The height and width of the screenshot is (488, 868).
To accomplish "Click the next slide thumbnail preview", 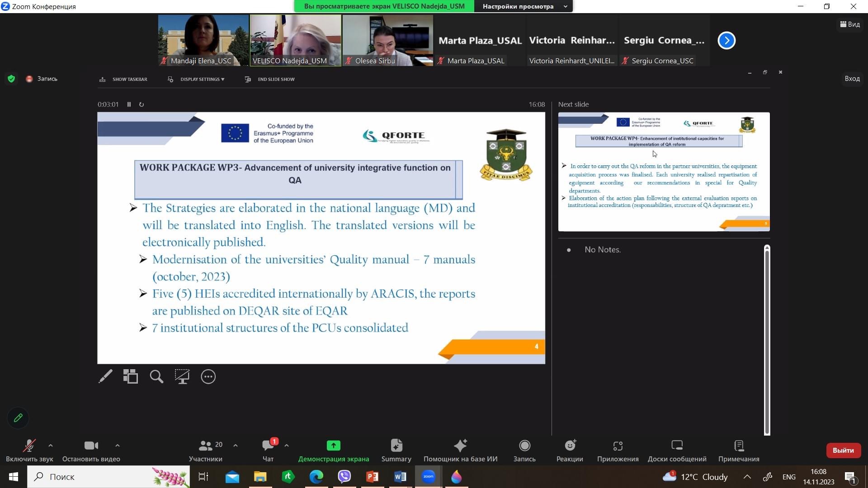I will tap(664, 172).
